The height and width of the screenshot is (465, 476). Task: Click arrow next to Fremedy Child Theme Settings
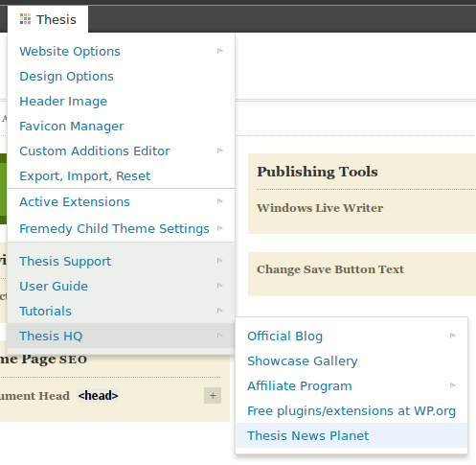click(220, 228)
